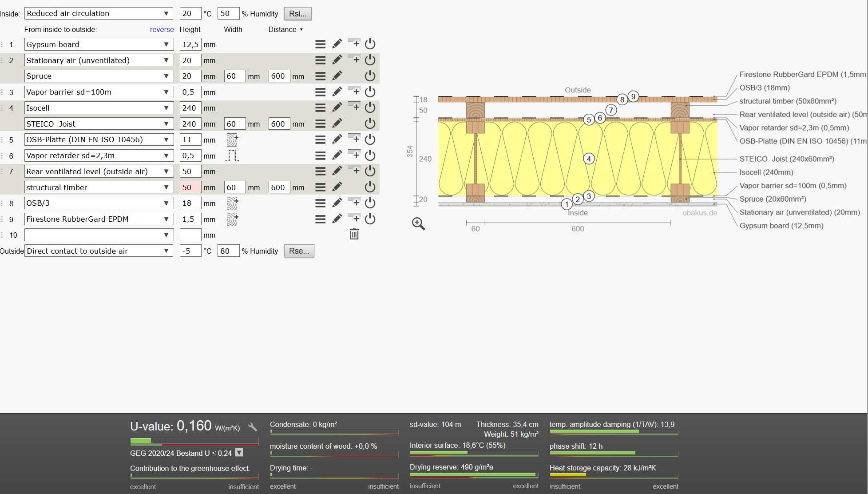Open GEG 2020/24 Bestand requirement dropdown
The height and width of the screenshot is (494, 868).
point(239,453)
